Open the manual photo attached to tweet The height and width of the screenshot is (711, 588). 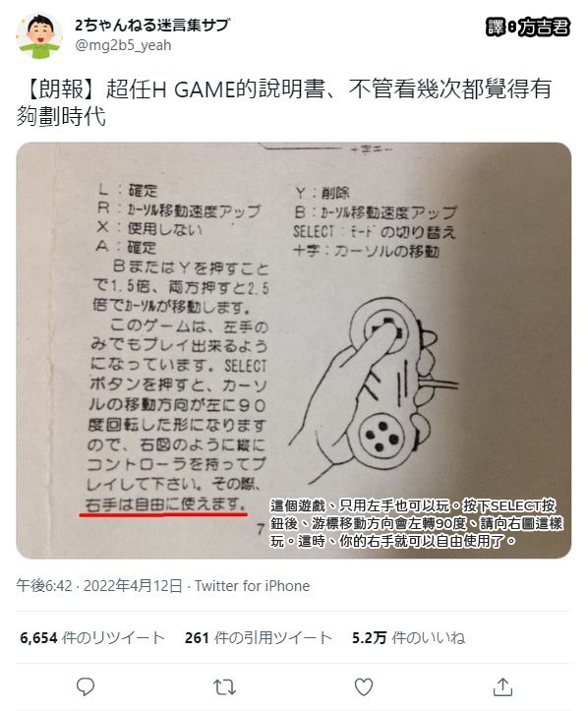click(x=294, y=350)
